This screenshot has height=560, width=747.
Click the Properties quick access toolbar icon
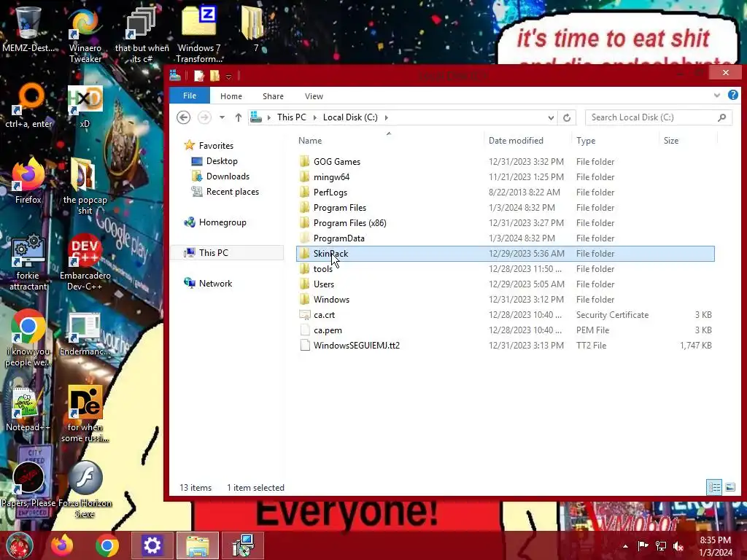[x=198, y=76]
